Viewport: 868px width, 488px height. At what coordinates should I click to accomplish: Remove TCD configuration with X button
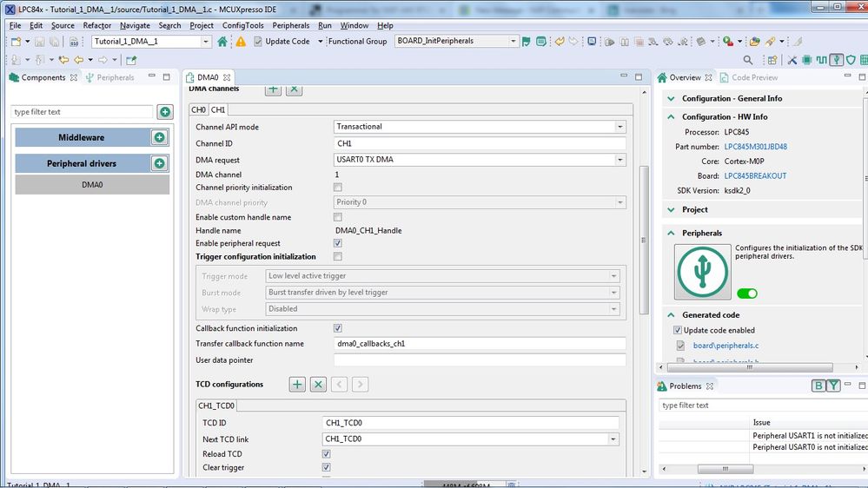pyautogui.click(x=318, y=385)
